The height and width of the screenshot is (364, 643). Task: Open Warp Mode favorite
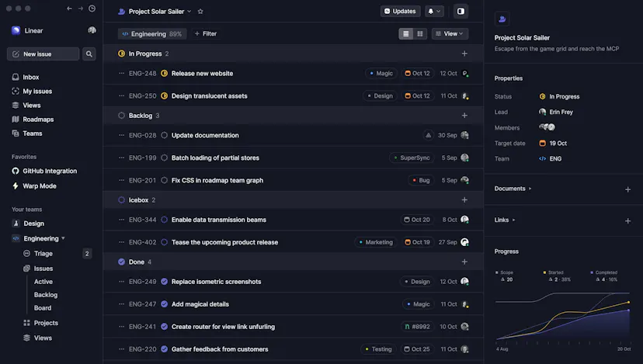(x=34, y=185)
